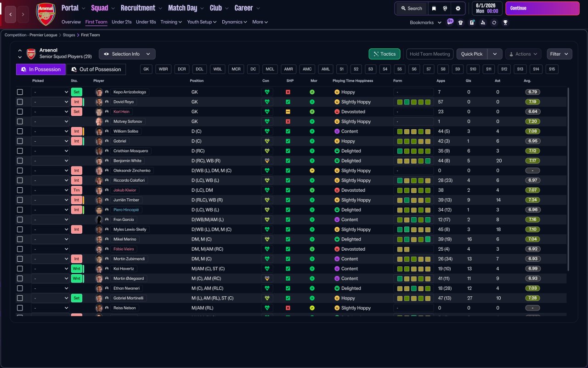This screenshot has width=588, height=368.
Task: Click Kepa Arrizabalaga's red sharpness icon
Action: (288, 92)
